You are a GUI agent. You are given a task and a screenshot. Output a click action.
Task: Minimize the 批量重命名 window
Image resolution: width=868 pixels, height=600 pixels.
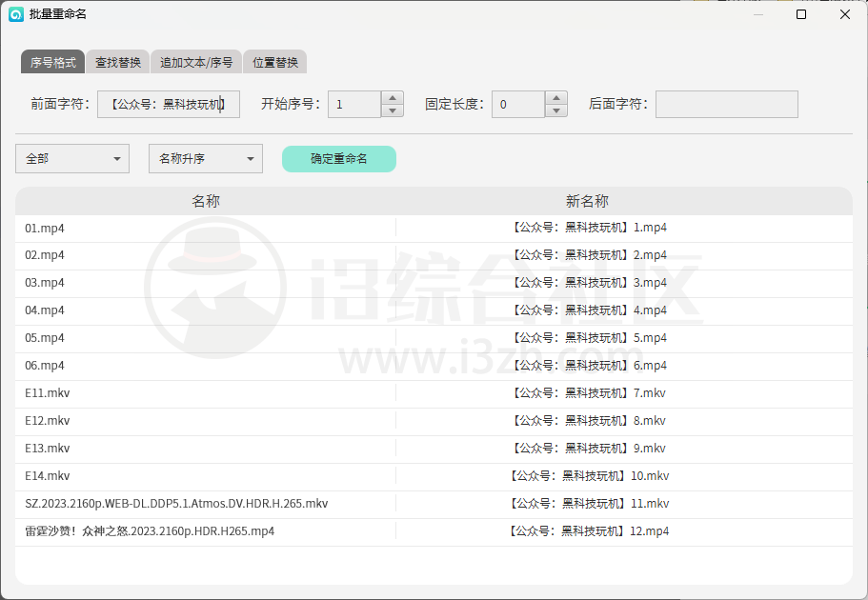click(758, 14)
